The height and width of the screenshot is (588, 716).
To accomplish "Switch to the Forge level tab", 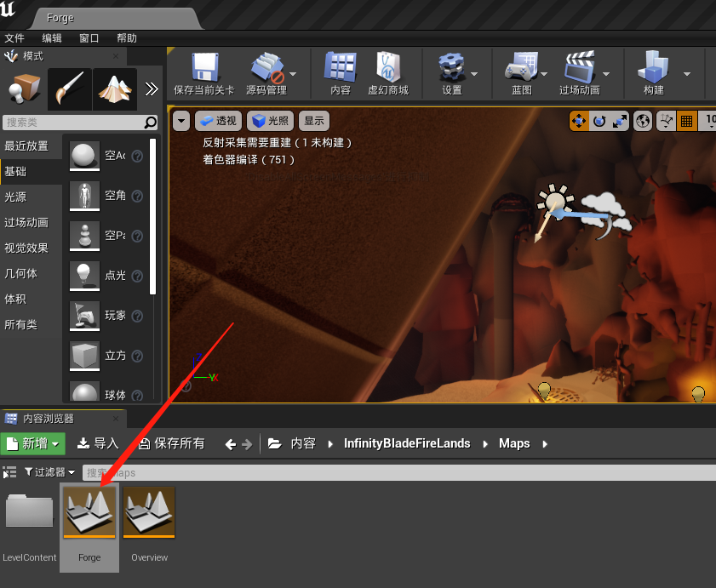I will (x=117, y=18).
